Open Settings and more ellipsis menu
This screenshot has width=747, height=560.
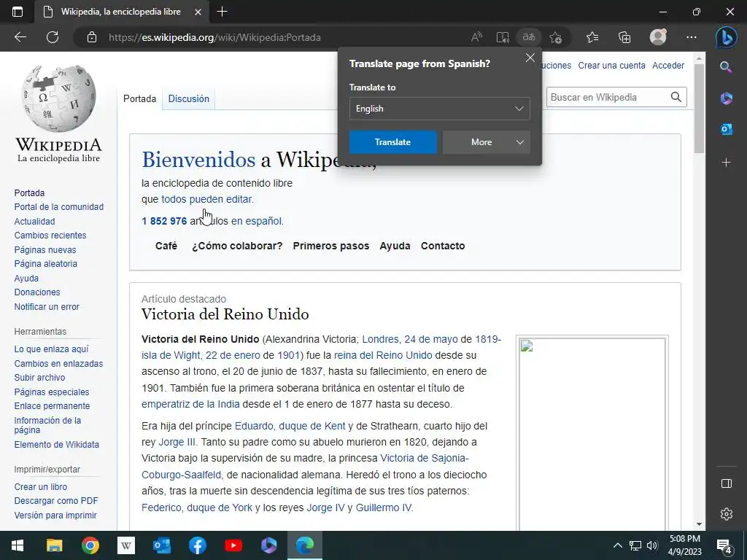click(x=692, y=37)
